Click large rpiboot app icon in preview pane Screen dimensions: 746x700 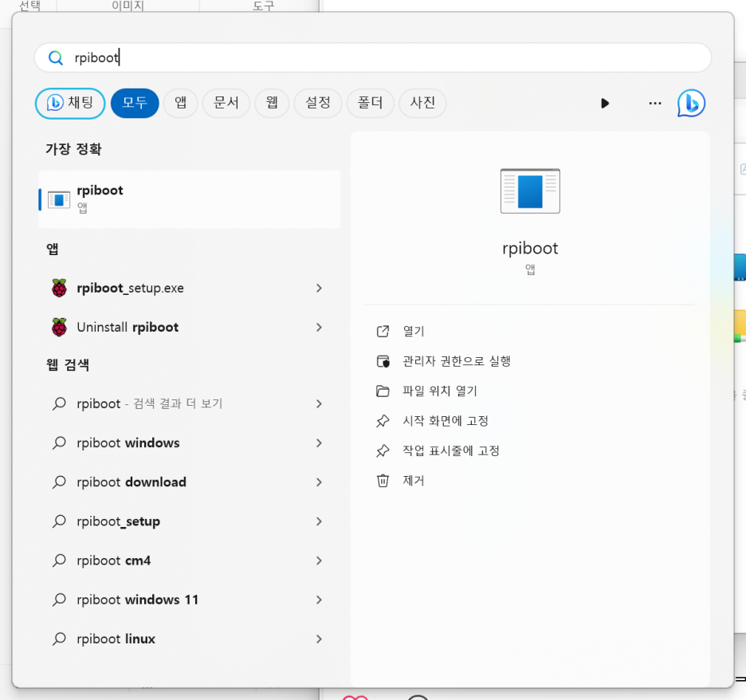click(x=530, y=191)
